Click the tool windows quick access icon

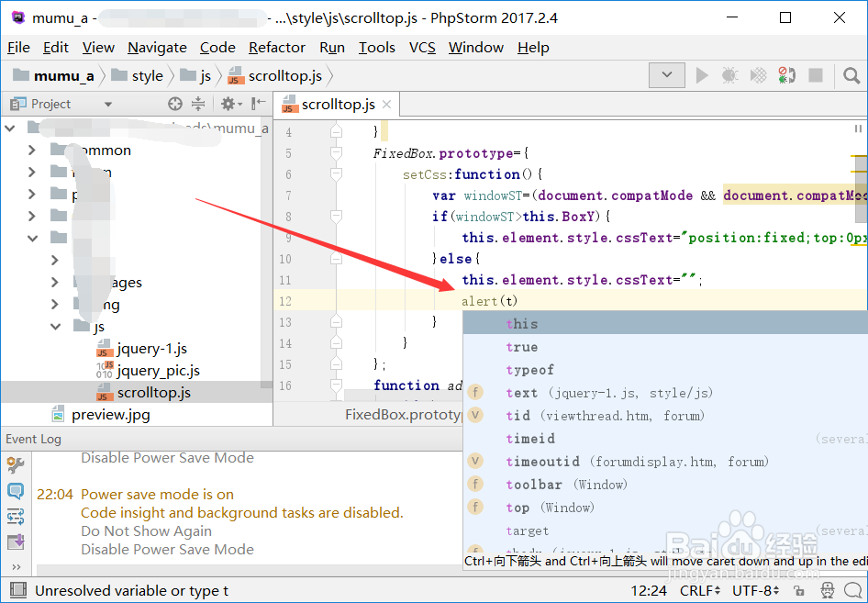tap(17, 590)
